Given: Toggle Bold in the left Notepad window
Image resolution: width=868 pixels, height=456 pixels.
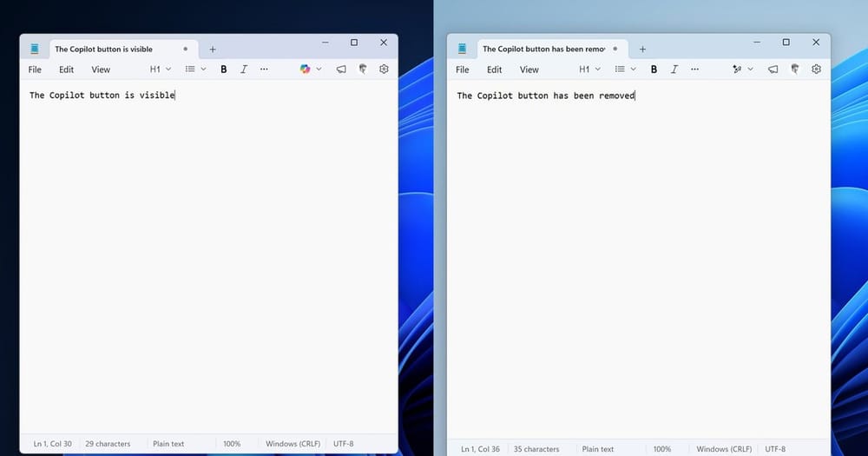Looking at the screenshot, I should [224, 69].
